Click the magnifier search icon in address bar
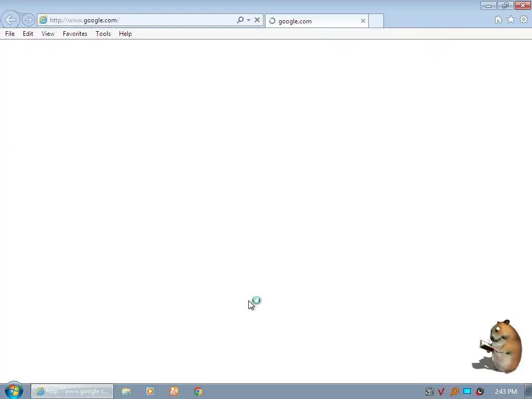The image size is (532, 399). (x=240, y=20)
